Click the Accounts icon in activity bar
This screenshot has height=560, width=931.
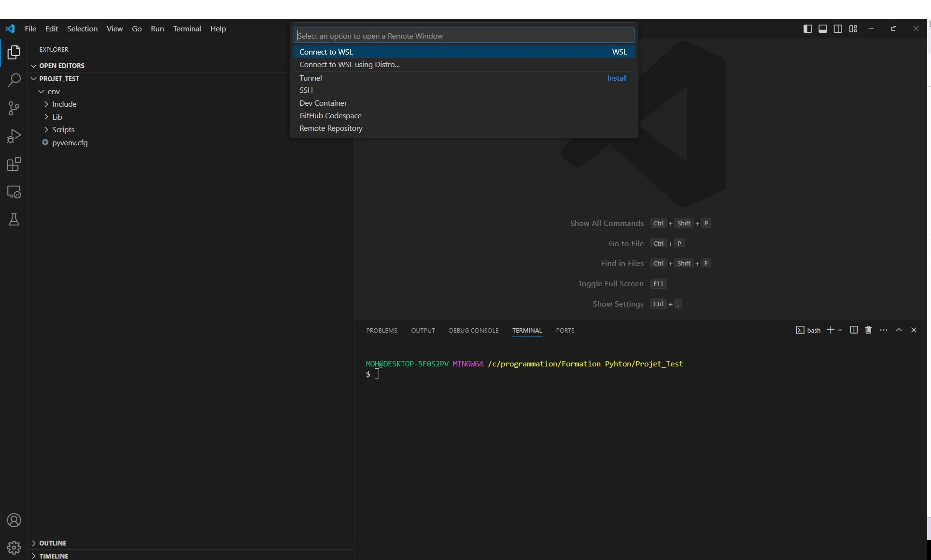[x=14, y=520]
